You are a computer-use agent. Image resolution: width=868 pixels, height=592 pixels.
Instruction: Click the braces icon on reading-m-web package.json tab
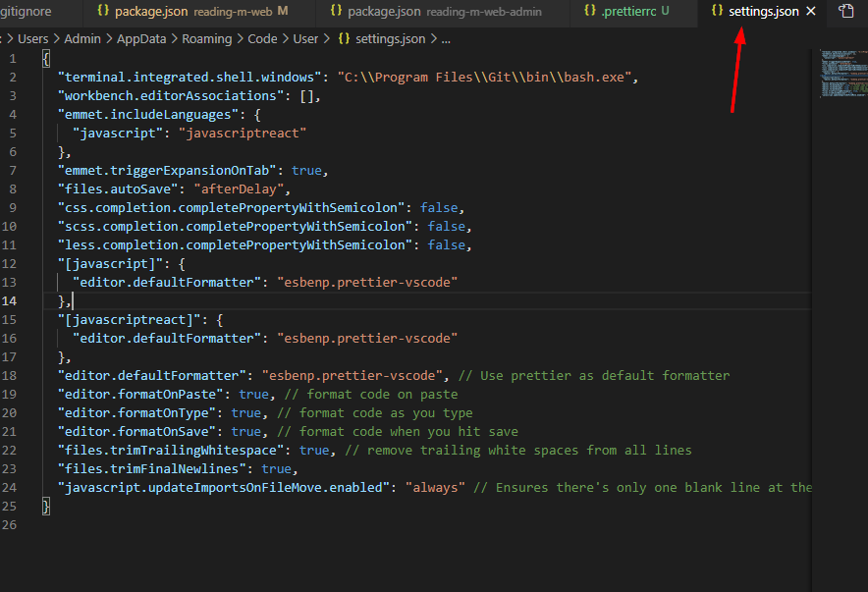[103, 12]
